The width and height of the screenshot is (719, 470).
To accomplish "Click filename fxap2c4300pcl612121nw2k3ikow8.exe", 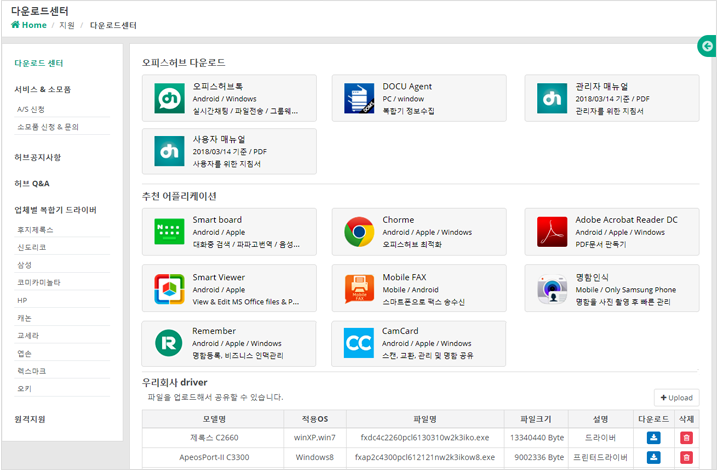I will coord(425,457).
